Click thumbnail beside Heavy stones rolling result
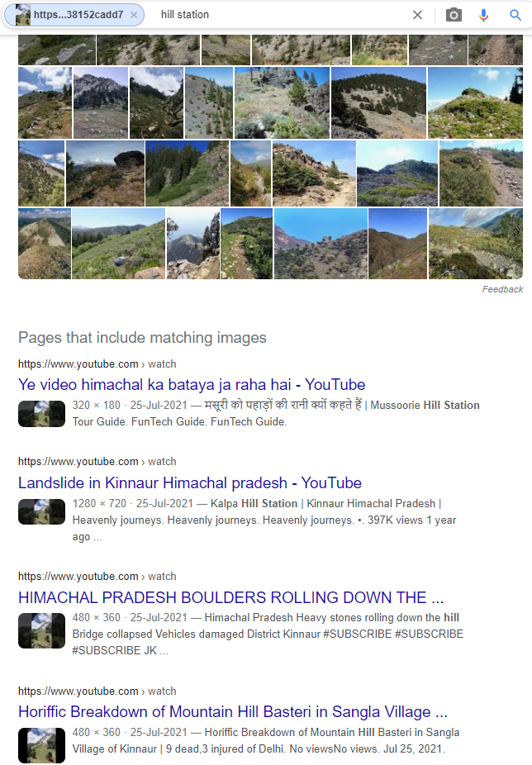 click(41, 631)
